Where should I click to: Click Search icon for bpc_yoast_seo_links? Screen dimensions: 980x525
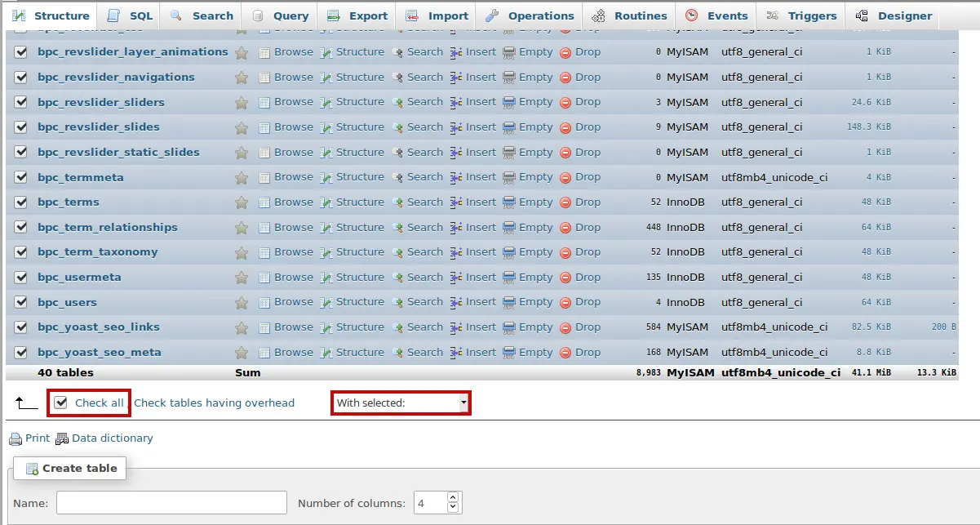pyautogui.click(x=398, y=327)
